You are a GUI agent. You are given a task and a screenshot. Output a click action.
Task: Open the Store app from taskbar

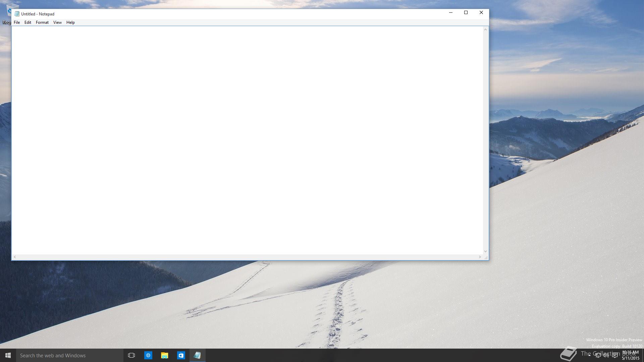(x=181, y=355)
